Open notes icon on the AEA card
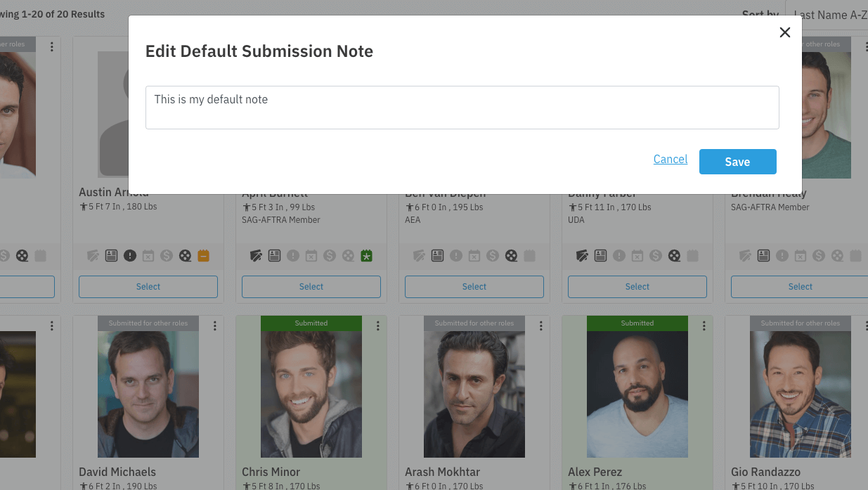The image size is (868, 490). pyautogui.click(x=419, y=256)
